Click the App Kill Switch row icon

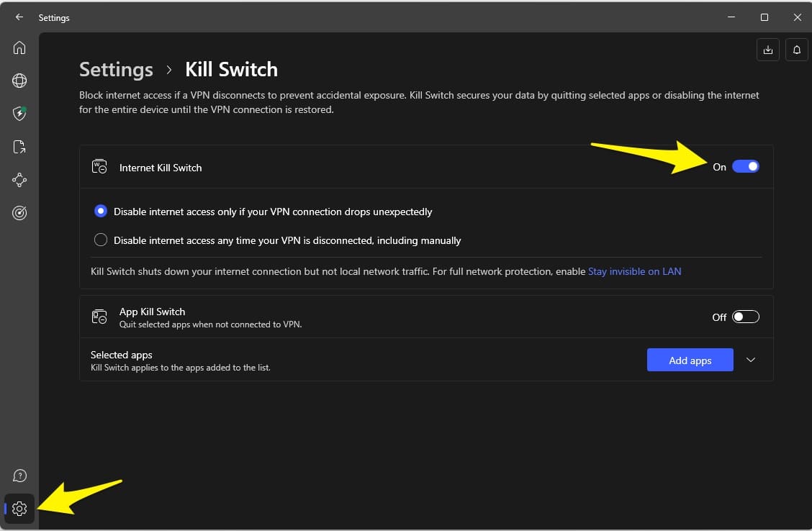(99, 316)
